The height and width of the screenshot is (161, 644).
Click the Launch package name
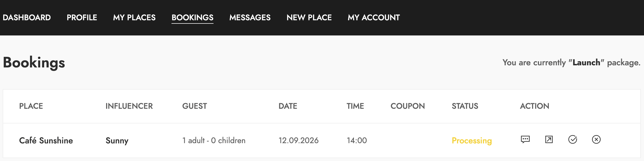[586, 62]
